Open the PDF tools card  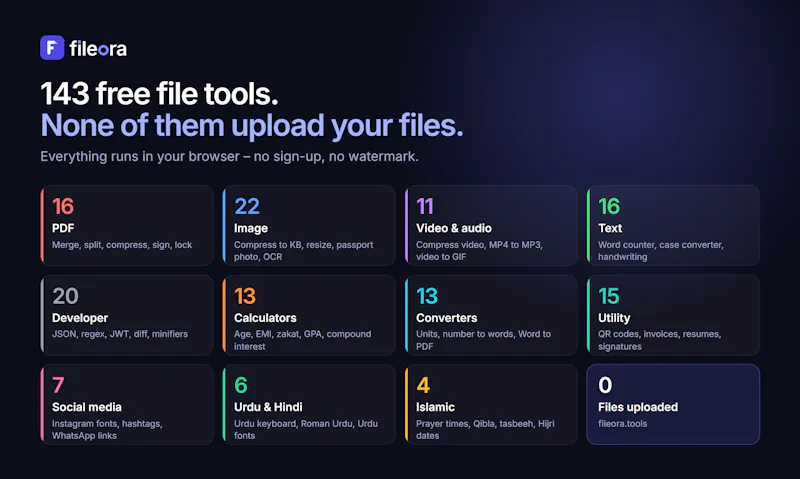(x=127, y=225)
